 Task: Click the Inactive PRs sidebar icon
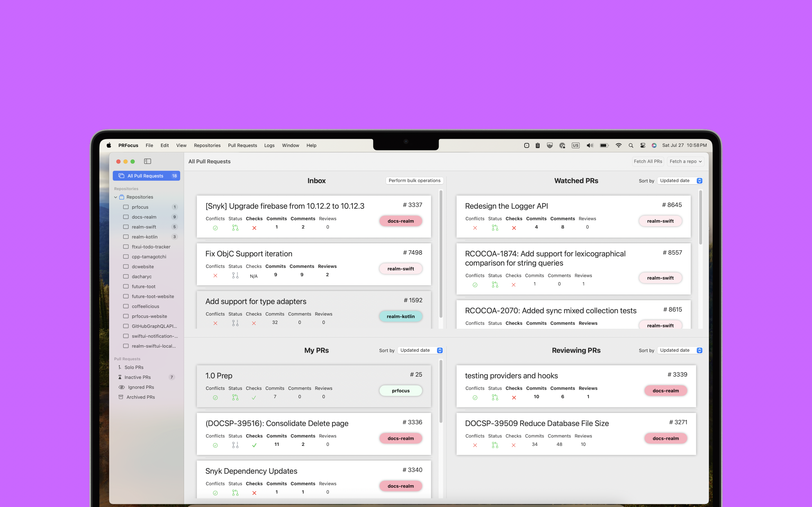(x=119, y=377)
